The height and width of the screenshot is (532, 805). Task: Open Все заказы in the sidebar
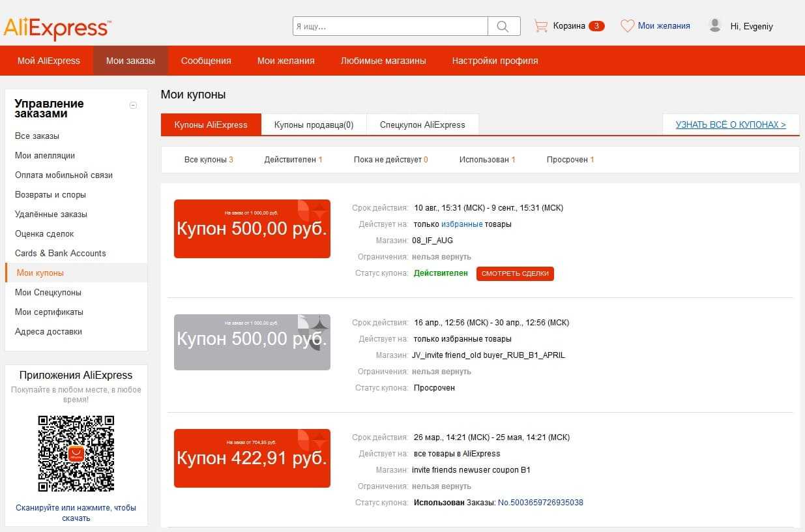tap(37, 136)
